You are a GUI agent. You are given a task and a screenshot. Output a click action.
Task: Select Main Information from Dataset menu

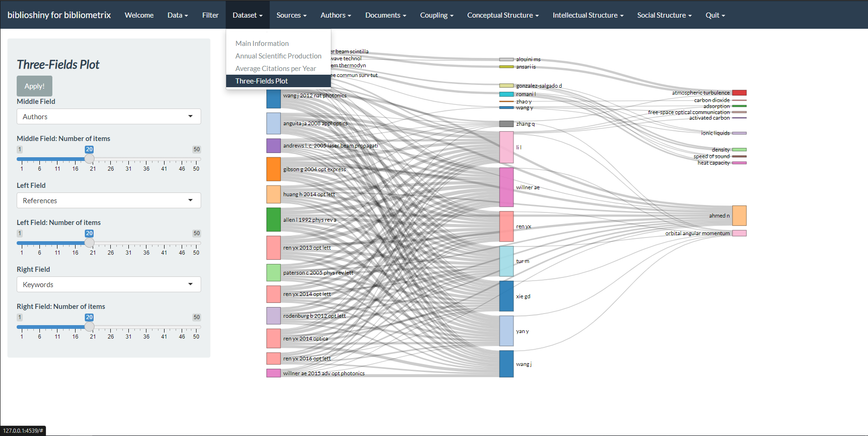[x=279, y=43]
